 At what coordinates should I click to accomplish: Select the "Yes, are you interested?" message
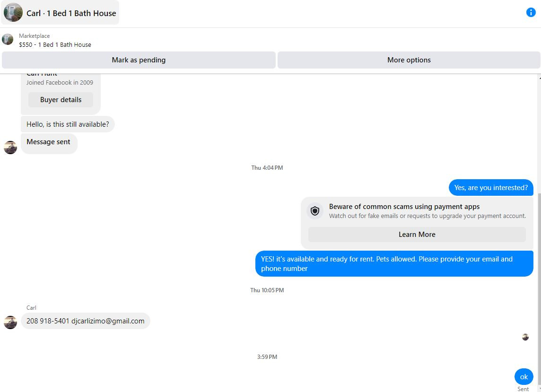[x=490, y=188]
